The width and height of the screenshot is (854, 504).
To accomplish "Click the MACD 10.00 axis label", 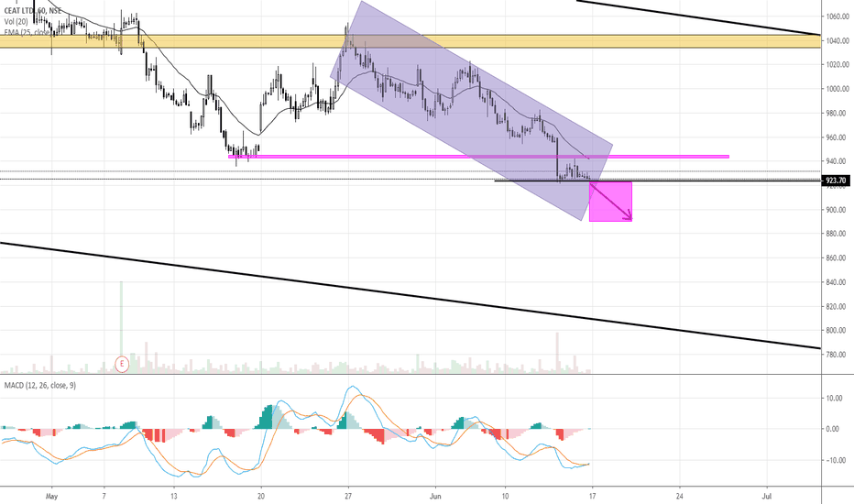I will (x=835, y=399).
